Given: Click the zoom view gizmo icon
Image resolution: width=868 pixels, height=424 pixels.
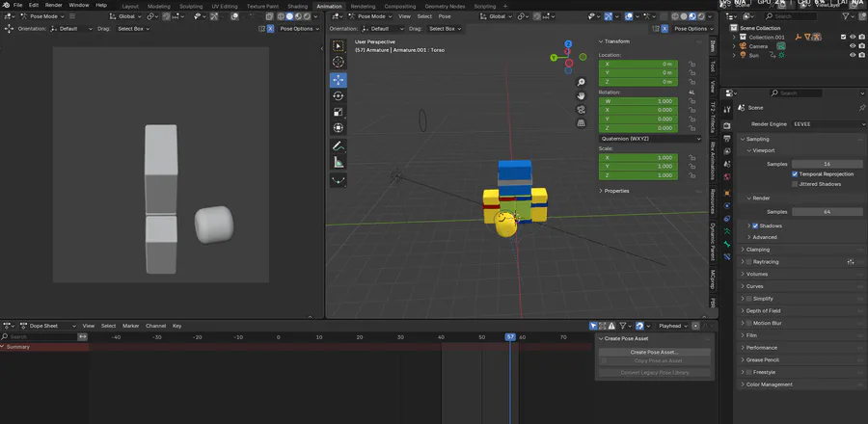Looking at the screenshot, I should (x=582, y=82).
